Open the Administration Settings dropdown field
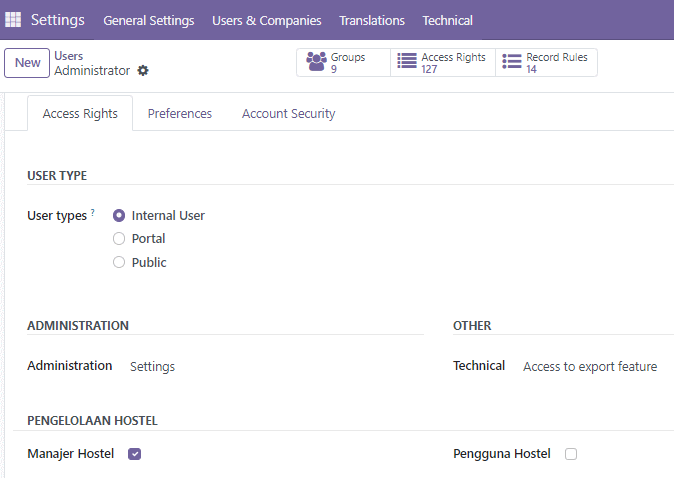 (275, 367)
